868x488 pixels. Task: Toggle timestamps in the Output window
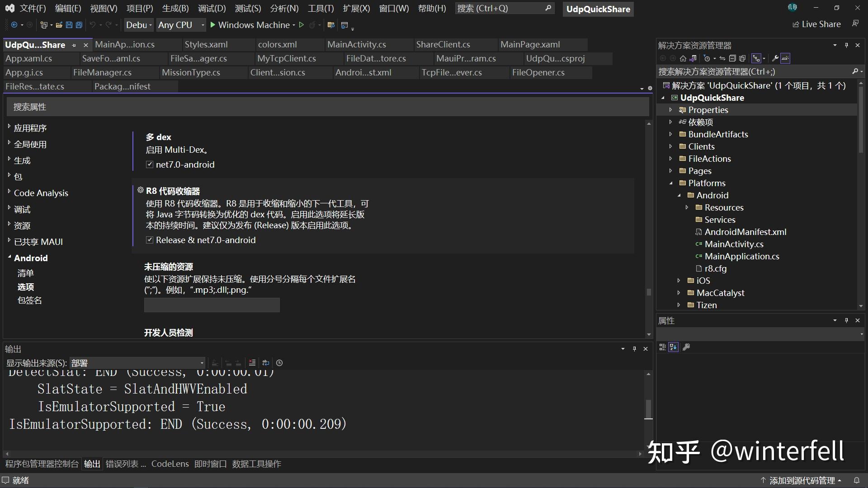click(x=279, y=363)
